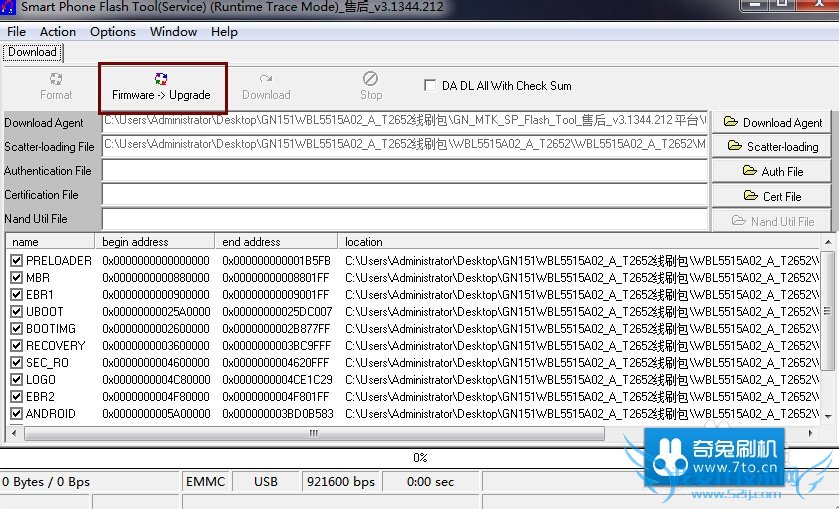Click the Auth File button
Screen dimensions: 839x509
pyautogui.click(x=772, y=171)
